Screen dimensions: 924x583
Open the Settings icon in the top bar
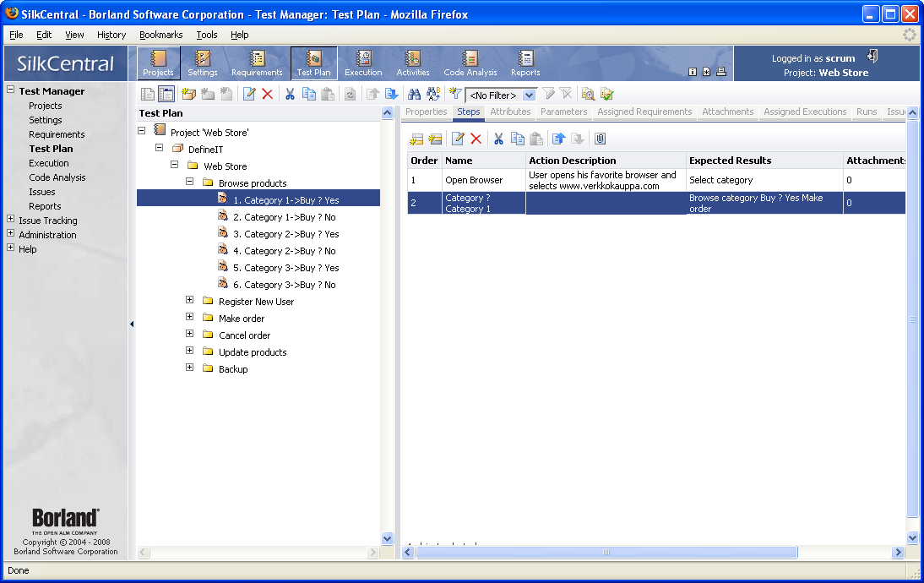tap(203, 63)
